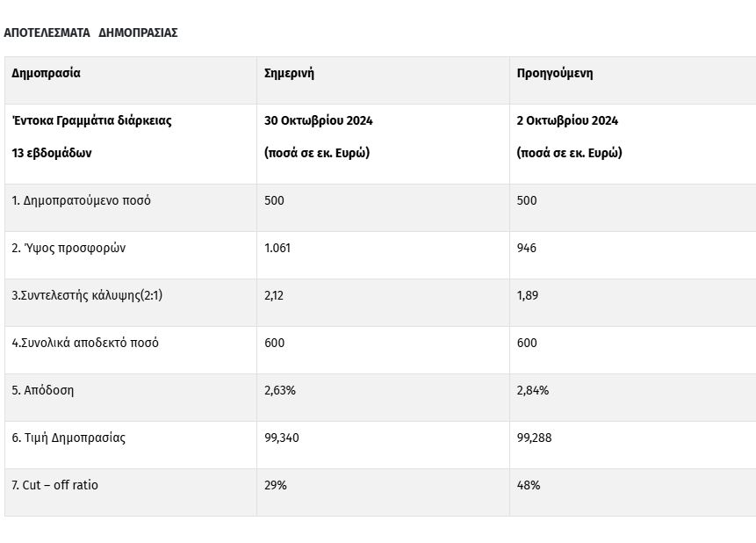Select the Δημοπρατούμενο ποσό row label
756x543 pixels.
(81, 200)
